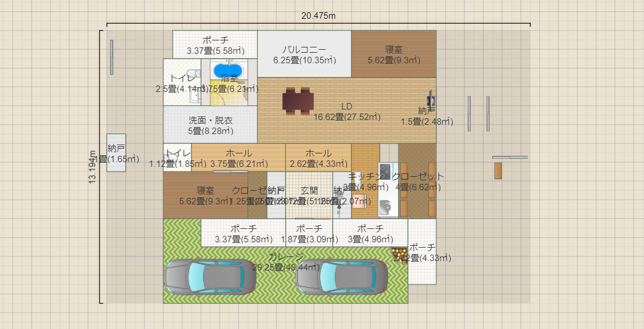The image size is (644, 329).
Task: Select the ホール 2.62畳 (4.33㎡) room
Action: [318, 158]
